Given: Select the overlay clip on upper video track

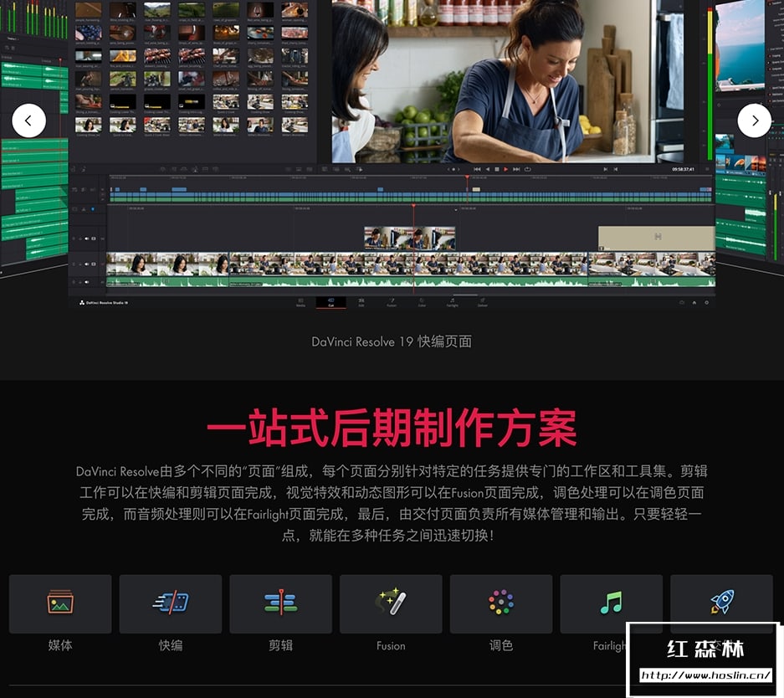Looking at the screenshot, I should (x=409, y=238).
